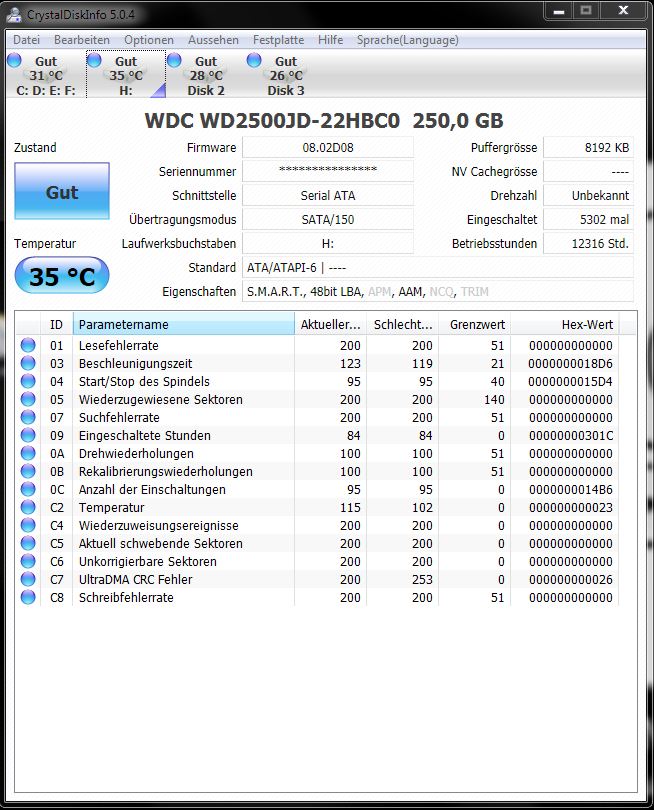This screenshot has width=654, height=810.
Task: Click the status orb for Eingeschaltete Stunden
Action: [28, 435]
